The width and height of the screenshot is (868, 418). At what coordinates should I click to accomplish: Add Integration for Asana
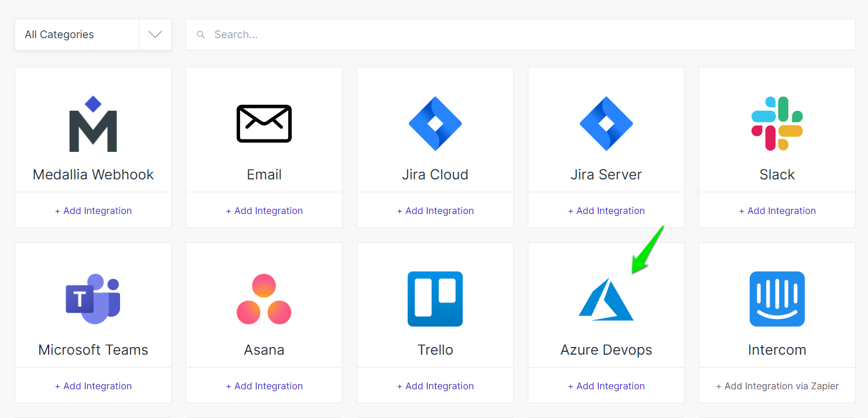click(x=264, y=386)
